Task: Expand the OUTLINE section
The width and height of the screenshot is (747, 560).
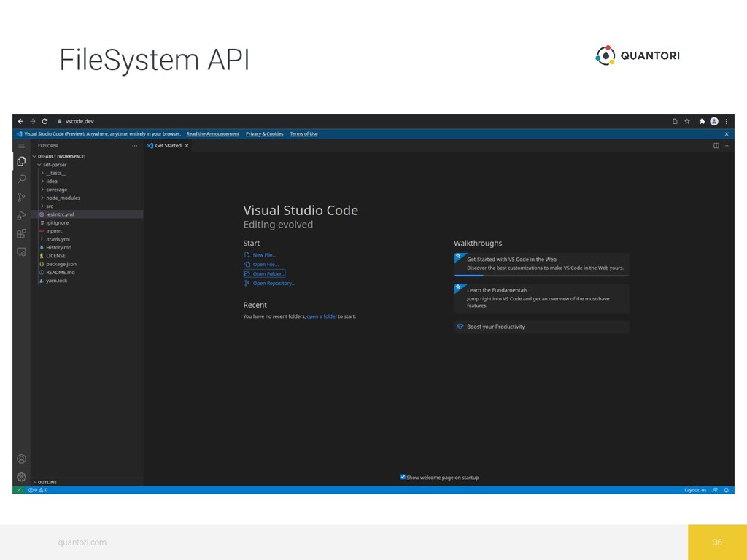Action: point(47,482)
